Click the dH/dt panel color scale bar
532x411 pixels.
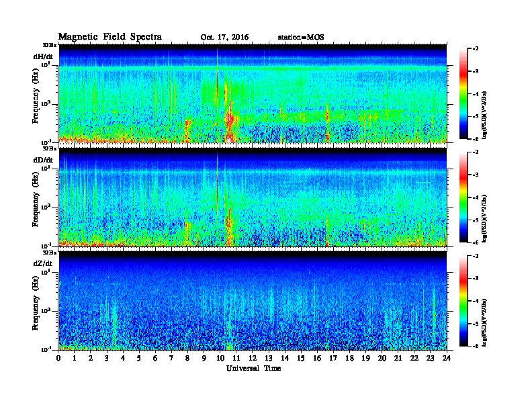463,94
